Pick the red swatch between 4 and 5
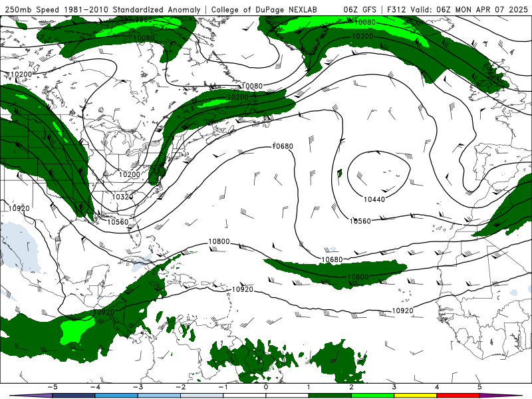Image resolution: width=532 pixels, height=399 pixels. pos(458,396)
